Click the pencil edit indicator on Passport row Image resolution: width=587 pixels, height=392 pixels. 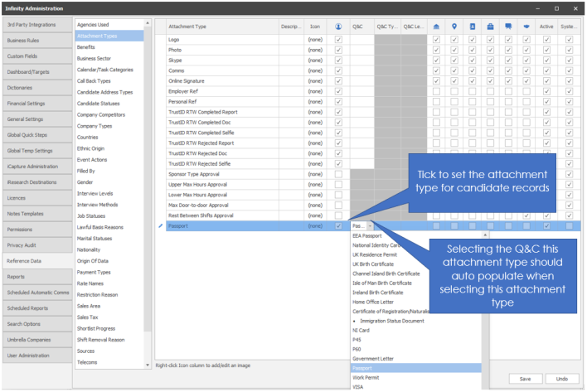(161, 225)
